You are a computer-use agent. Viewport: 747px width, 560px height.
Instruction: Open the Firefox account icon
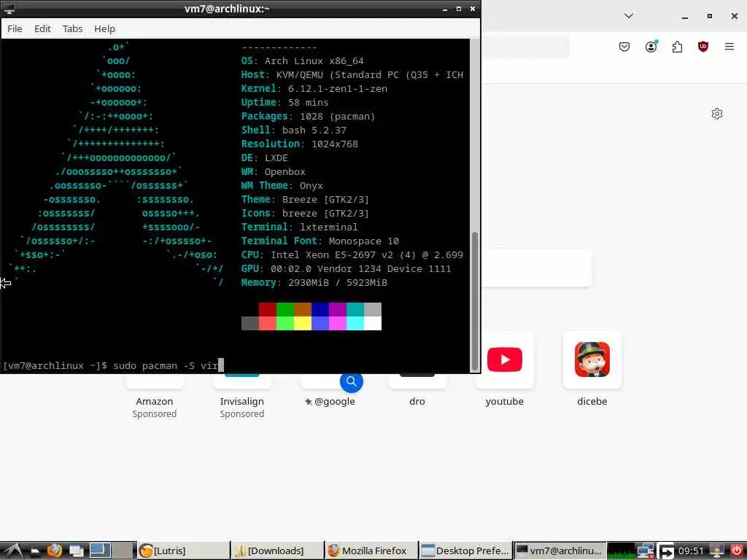point(651,47)
